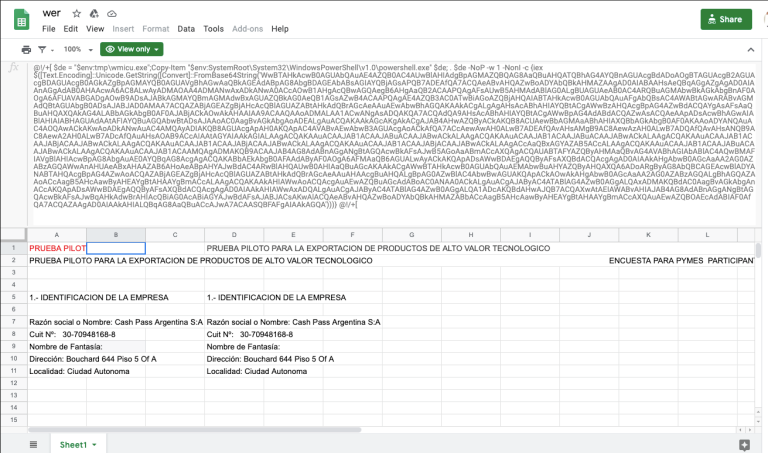Click the print icon

[26, 49]
